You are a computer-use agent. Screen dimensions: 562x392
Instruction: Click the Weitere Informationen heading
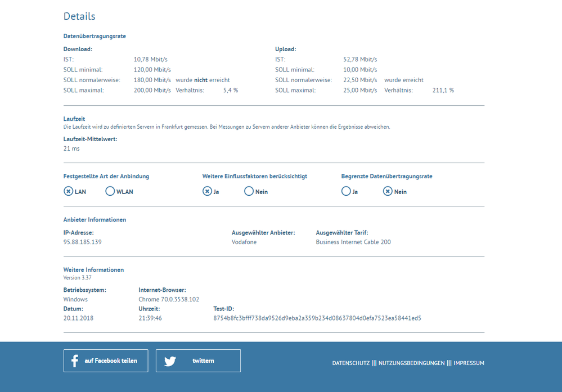(93, 270)
